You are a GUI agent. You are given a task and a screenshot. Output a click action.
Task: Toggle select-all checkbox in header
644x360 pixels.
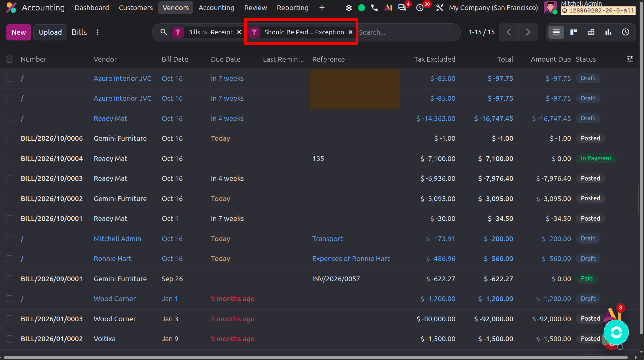click(x=9, y=59)
